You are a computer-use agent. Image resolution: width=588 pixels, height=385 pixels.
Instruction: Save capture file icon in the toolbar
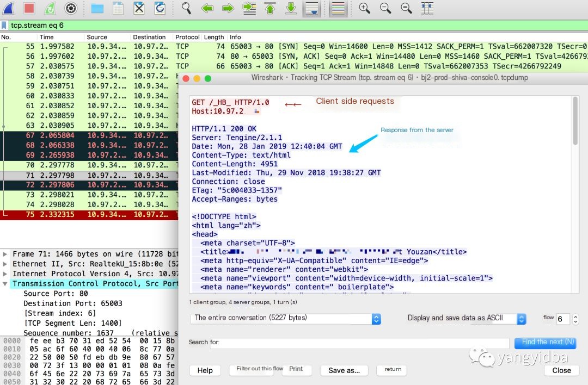[x=118, y=8]
